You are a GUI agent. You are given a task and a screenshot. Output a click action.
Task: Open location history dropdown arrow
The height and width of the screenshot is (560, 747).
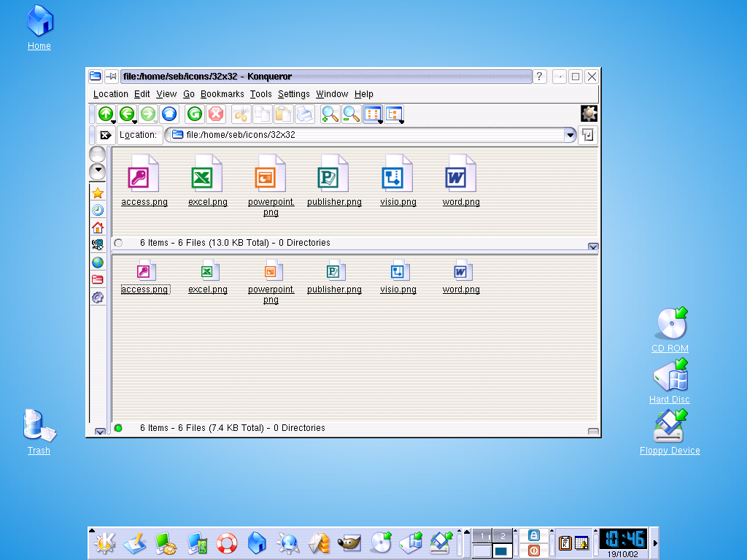click(570, 135)
